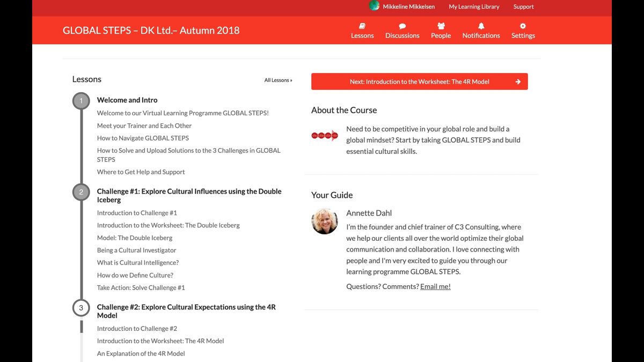
Task: Expand the All Lessons » link
Action: [278, 80]
